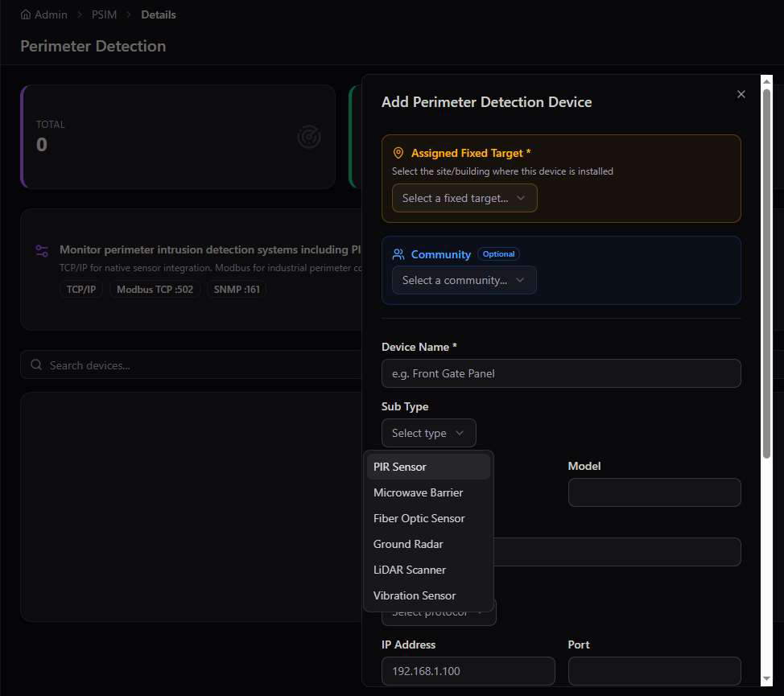
Task: Close the Add Perimeter Detection Device dialog
Action: (x=741, y=94)
